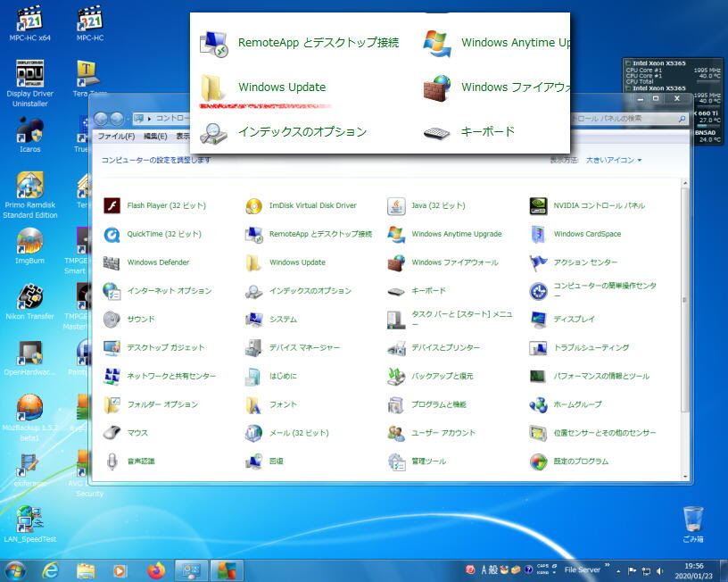Open 既定のプログラム icon
Viewport: 728px width, 582px height.
[538, 461]
